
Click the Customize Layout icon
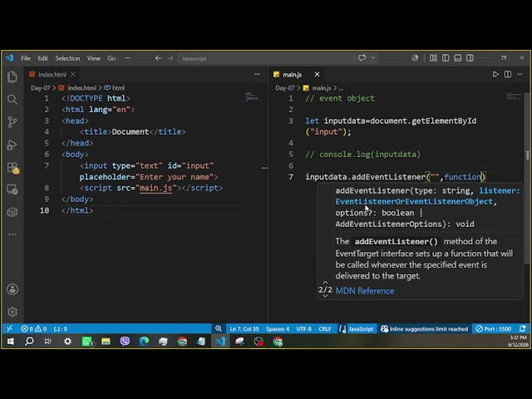coord(433,58)
